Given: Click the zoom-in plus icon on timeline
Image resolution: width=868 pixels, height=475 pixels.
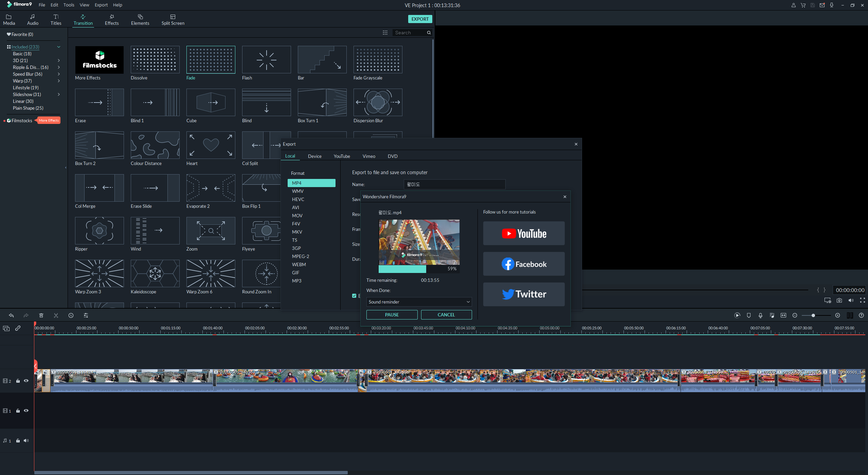Looking at the screenshot, I should tap(838, 315).
